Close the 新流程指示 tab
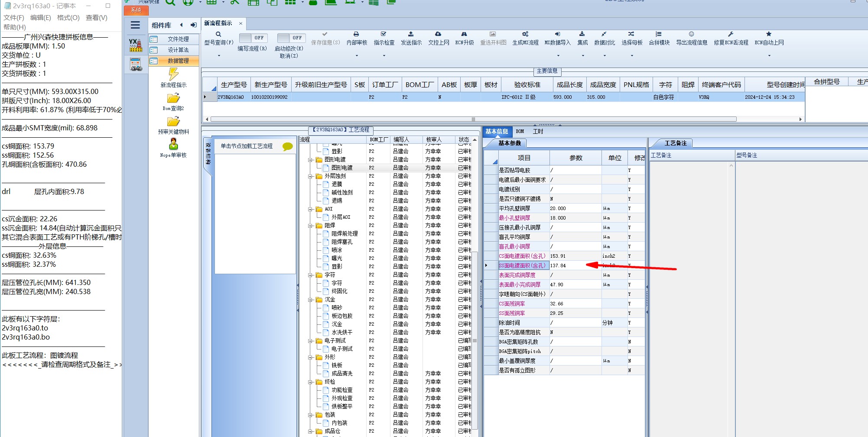868x437 pixels. (241, 23)
